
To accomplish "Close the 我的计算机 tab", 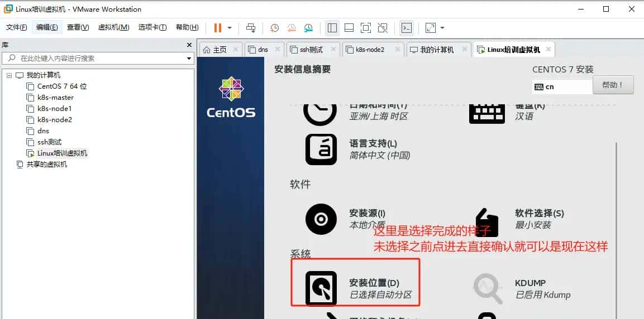I will (464, 49).
